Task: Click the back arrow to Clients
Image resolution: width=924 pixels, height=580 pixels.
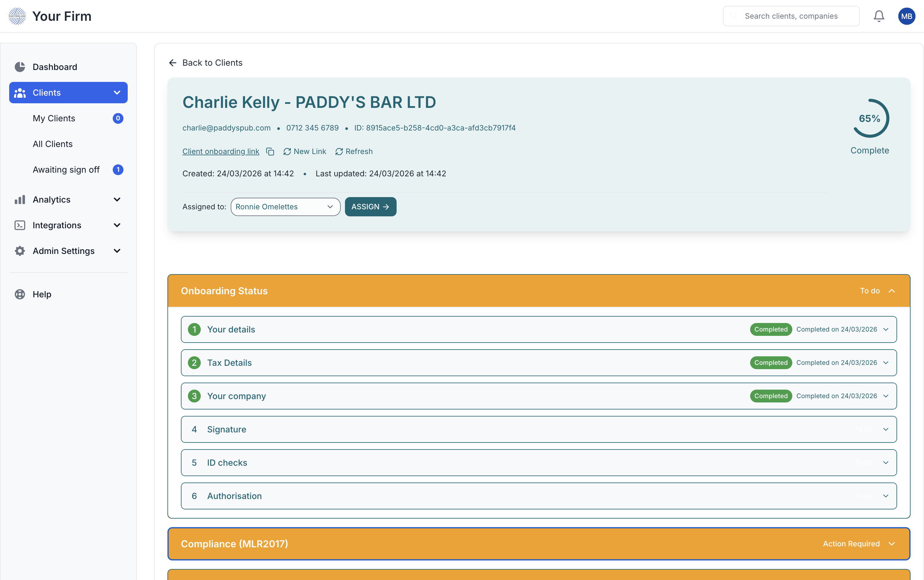Action: pos(173,63)
